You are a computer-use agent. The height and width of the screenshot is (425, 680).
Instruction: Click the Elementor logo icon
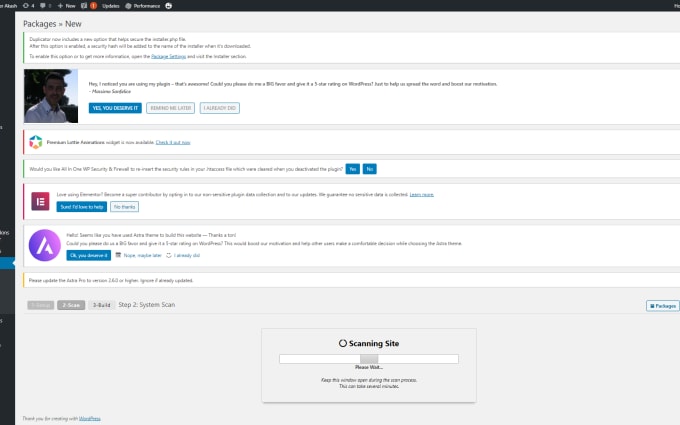40,202
